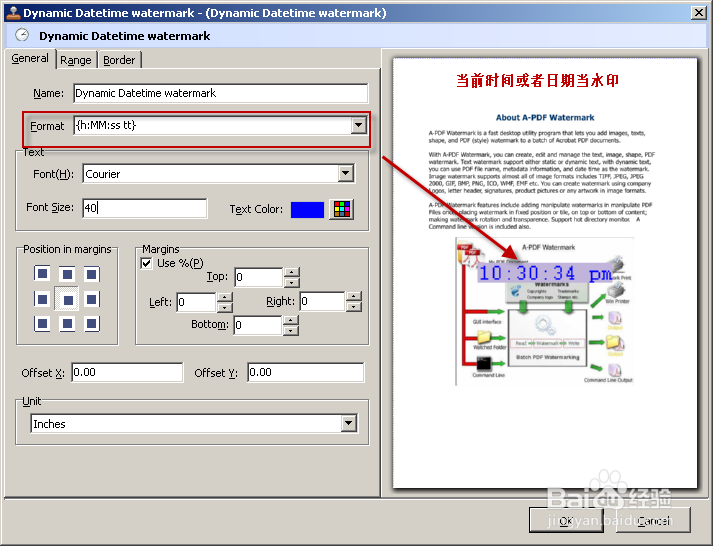Click the stamp icon in the title bar
This screenshot has height=546, width=713.
pyautogui.click(x=13, y=13)
